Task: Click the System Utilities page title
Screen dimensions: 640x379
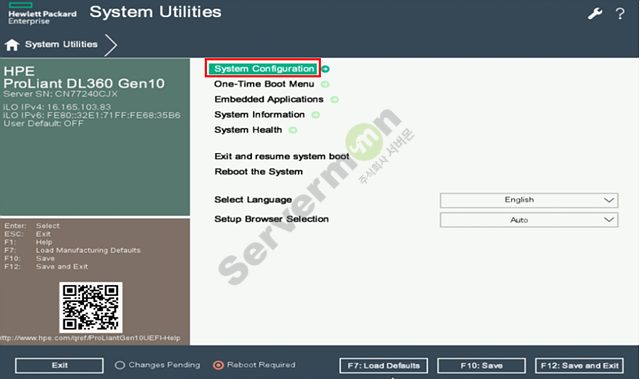Action: pos(156,12)
